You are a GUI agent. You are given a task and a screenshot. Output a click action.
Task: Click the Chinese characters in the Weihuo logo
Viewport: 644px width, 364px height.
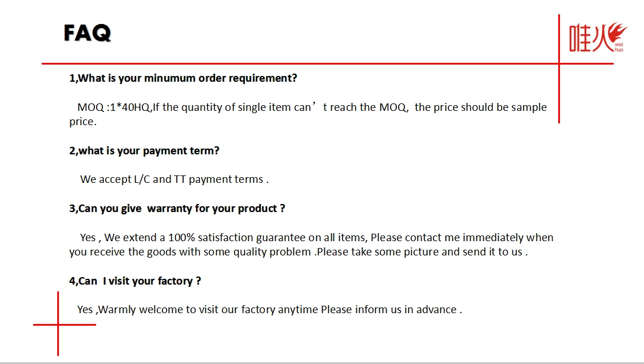[589, 39]
